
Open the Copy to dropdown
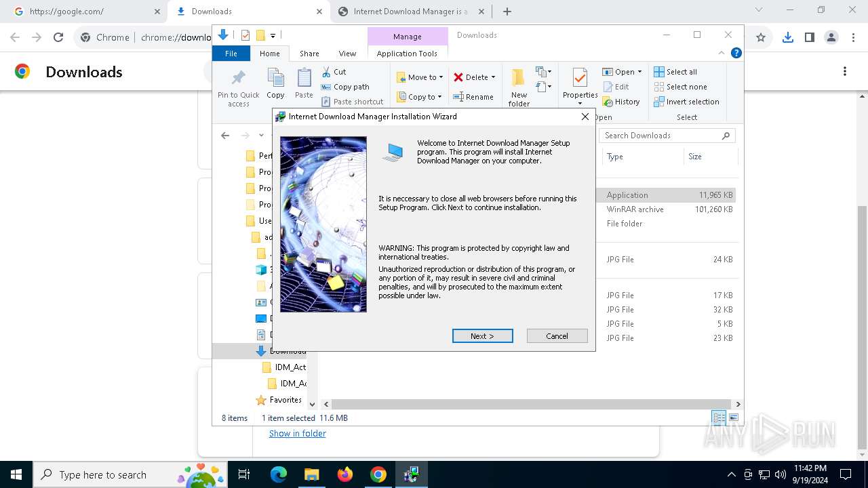(419, 97)
